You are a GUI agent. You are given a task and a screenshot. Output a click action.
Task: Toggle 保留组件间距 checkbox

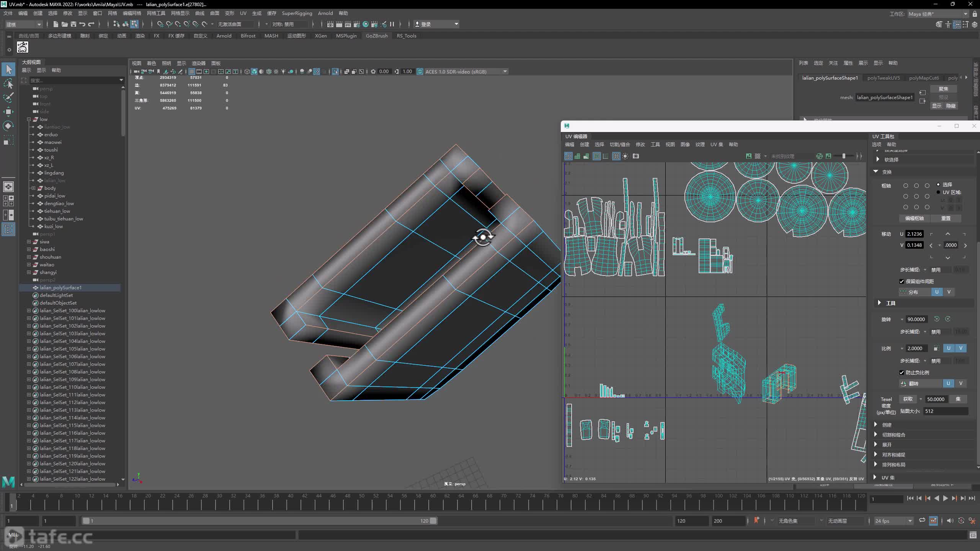click(x=902, y=281)
